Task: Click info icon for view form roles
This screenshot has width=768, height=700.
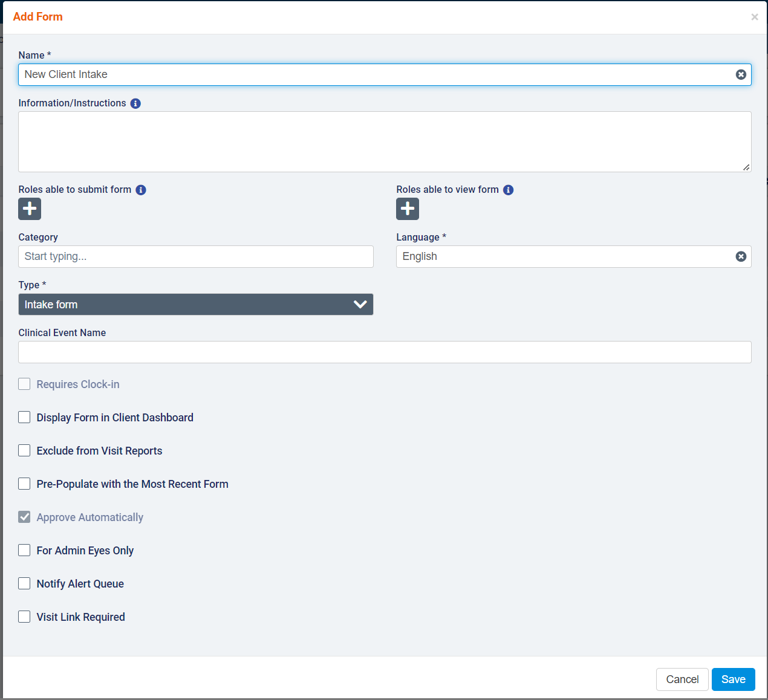Action: [508, 190]
